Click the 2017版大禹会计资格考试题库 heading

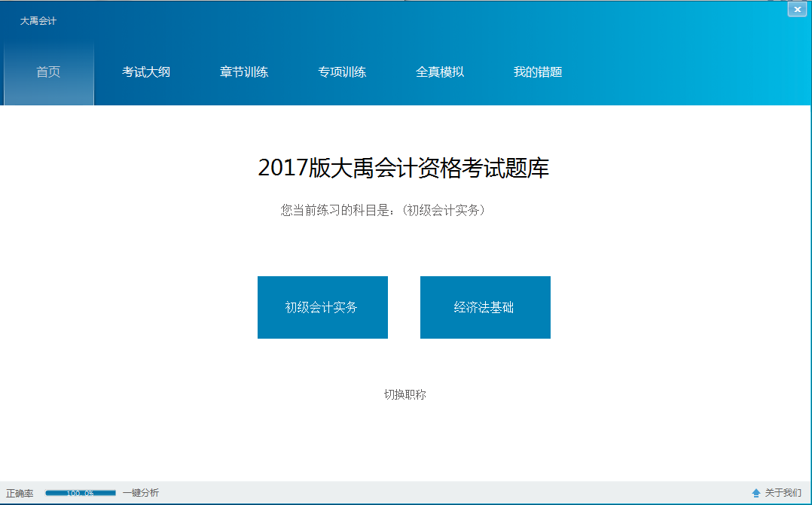click(404, 168)
